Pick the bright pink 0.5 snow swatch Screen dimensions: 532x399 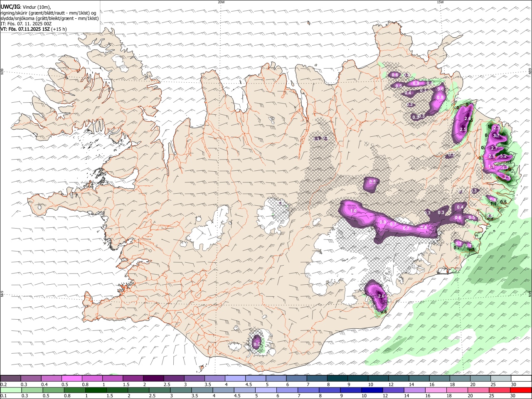click(x=71, y=378)
